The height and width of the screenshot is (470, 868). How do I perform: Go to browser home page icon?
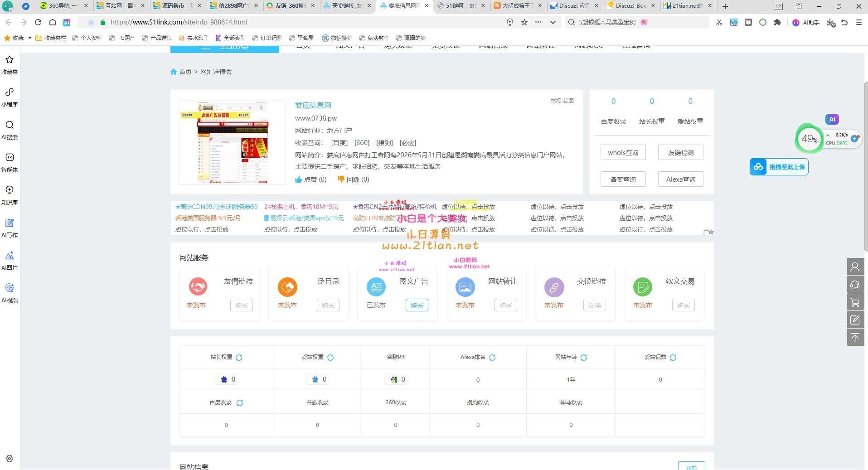(53, 22)
